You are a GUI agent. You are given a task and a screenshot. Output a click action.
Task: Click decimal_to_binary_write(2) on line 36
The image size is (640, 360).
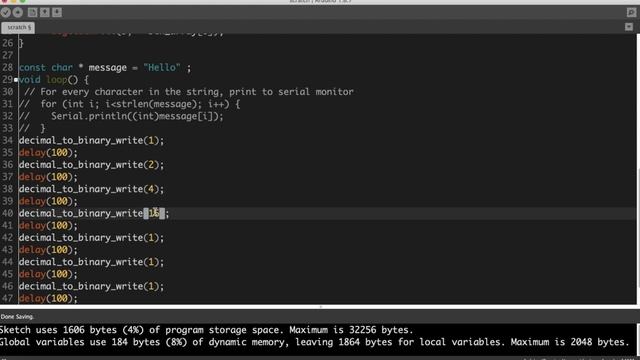[91, 165]
